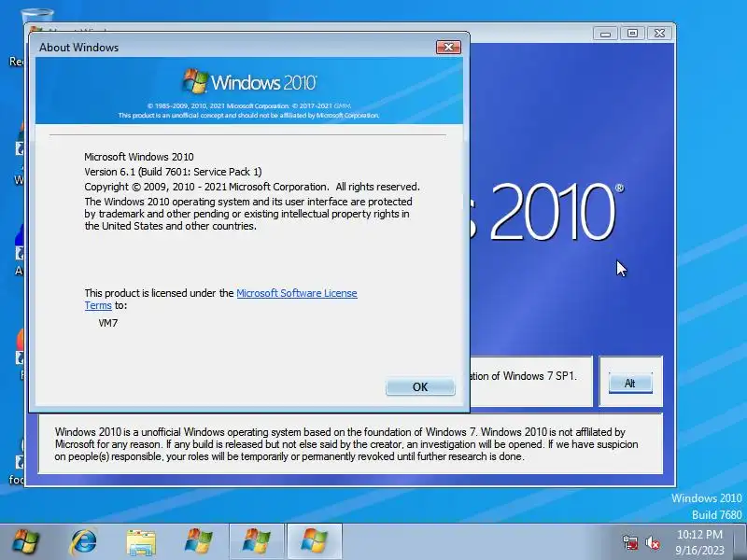This screenshot has height=560, width=747.
Task: Open the network status tray icon
Action: tap(629, 542)
